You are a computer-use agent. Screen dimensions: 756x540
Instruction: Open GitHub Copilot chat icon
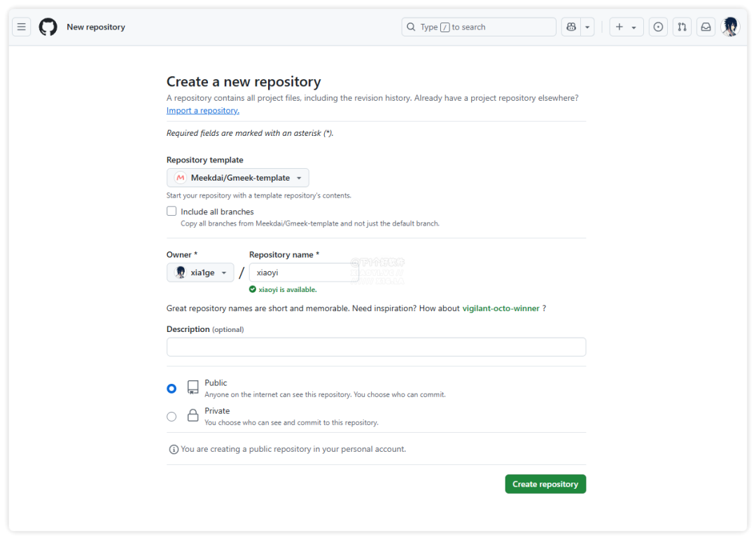(571, 27)
